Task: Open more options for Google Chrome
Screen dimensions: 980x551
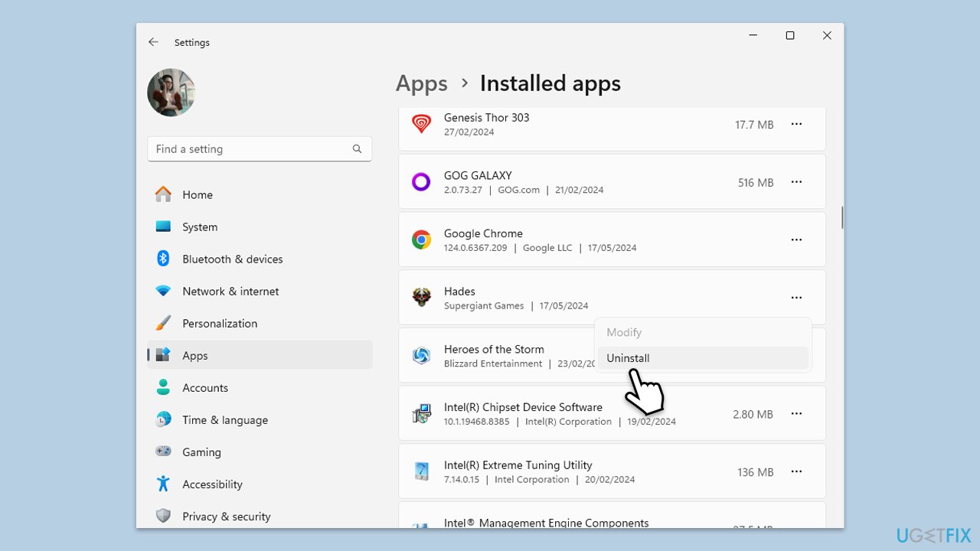Action: pyautogui.click(x=796, y=240)
